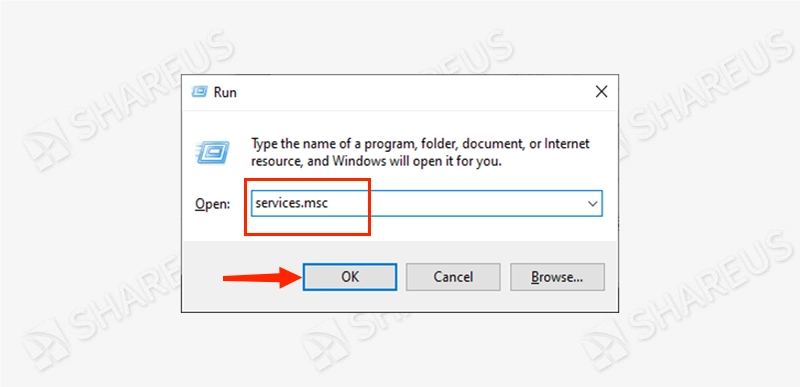The width and height of the screenshot is (800, 387).
Task: Close the Run dialog with X
Action: pos(602,92)
